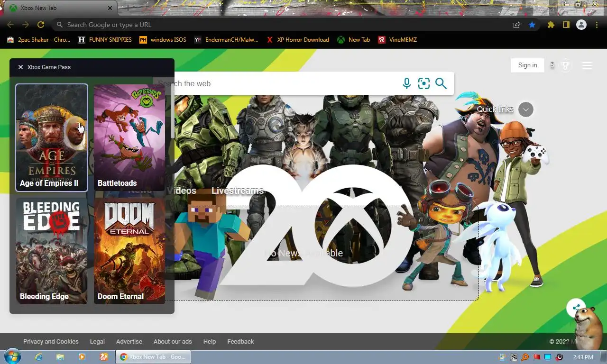Open a new tab with plus button
The height and width of the screenshot is (364, 607).
coord(127,8)
